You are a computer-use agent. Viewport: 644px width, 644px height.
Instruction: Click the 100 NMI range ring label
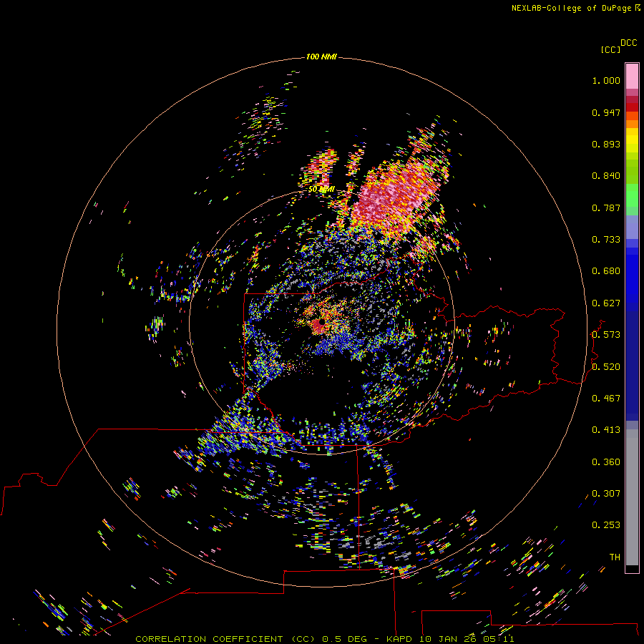(321, 57)
